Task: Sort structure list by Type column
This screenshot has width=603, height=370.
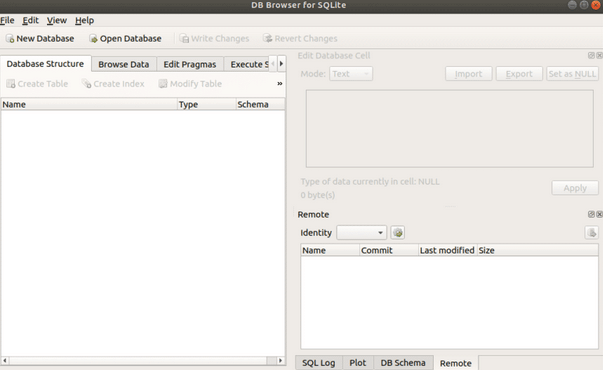Action: point(207,104)
